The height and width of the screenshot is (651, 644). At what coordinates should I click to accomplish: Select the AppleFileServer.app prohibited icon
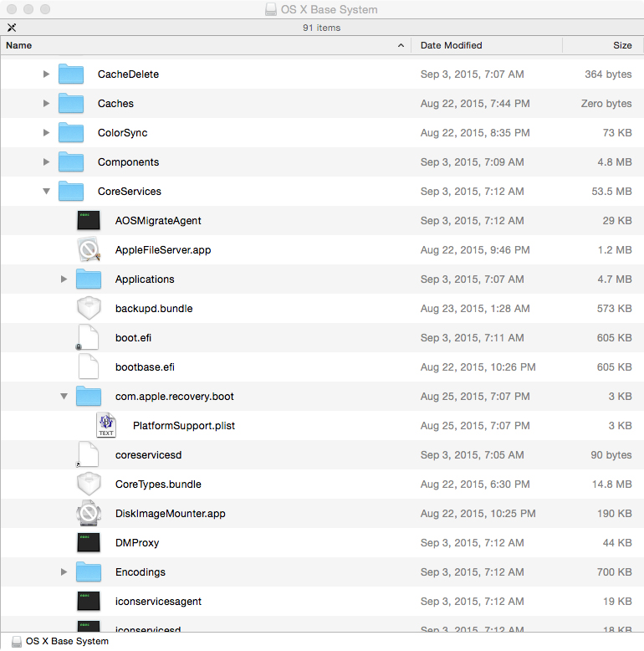click(x=89, y=249)
